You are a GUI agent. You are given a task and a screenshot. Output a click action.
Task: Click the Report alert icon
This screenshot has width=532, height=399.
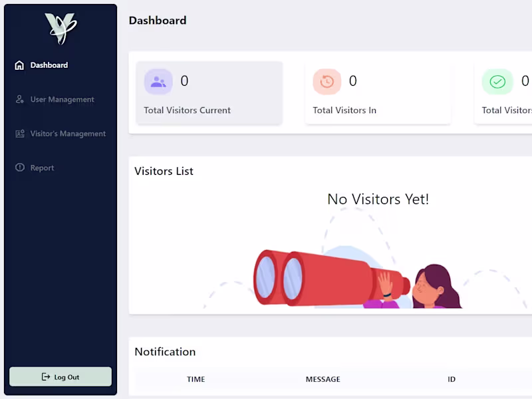[x=20, y=168]
